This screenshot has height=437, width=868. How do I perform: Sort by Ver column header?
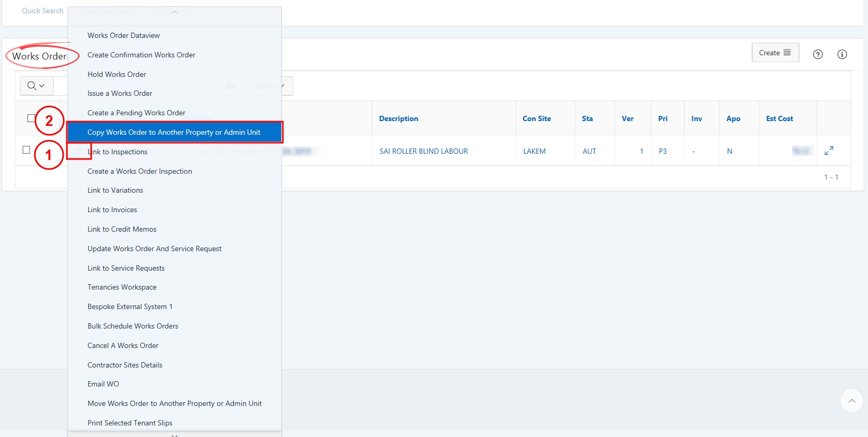click(627, 118)
